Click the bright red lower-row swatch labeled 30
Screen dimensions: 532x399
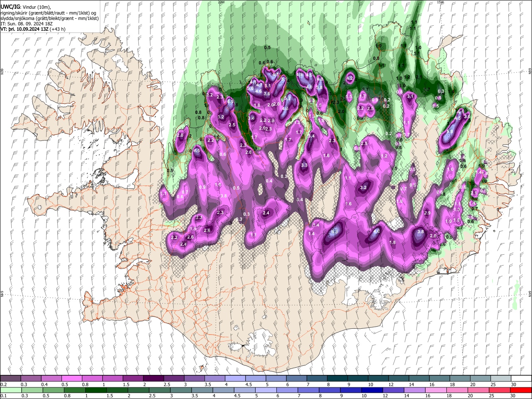[x=520, y=390]
